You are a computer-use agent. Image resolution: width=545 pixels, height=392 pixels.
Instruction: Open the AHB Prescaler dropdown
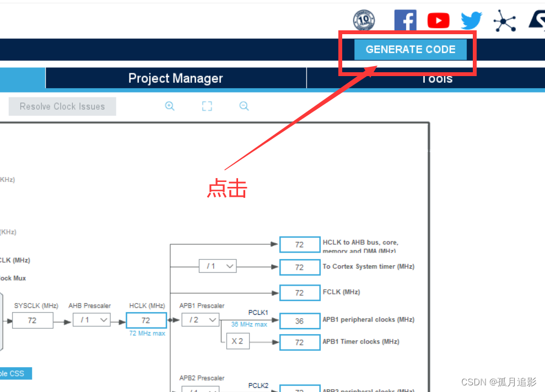coord(92,320)
